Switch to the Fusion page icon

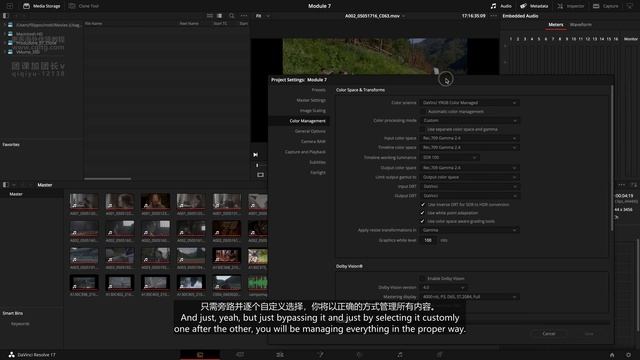click(x=320, y=355)
